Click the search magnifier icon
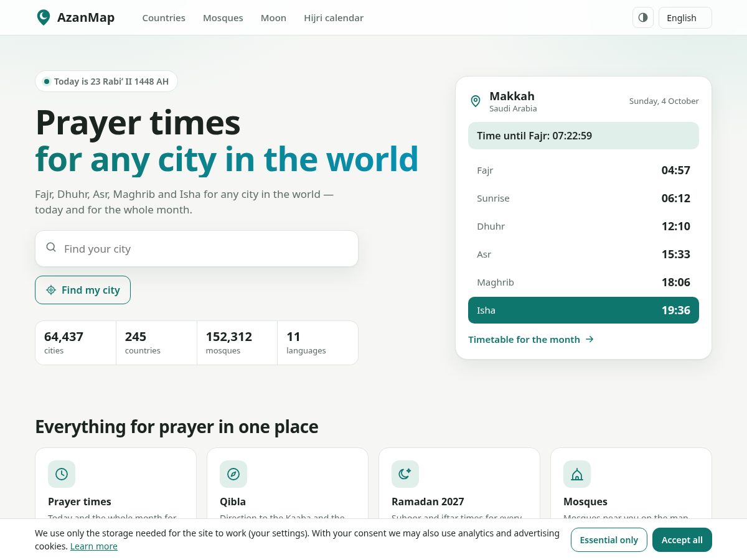 pyautogui.click(x=51, y=247)
